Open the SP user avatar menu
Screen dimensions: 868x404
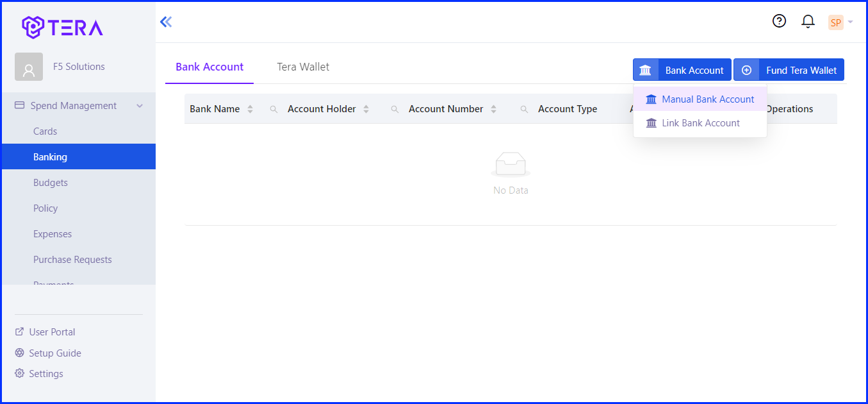pos(840,22)
